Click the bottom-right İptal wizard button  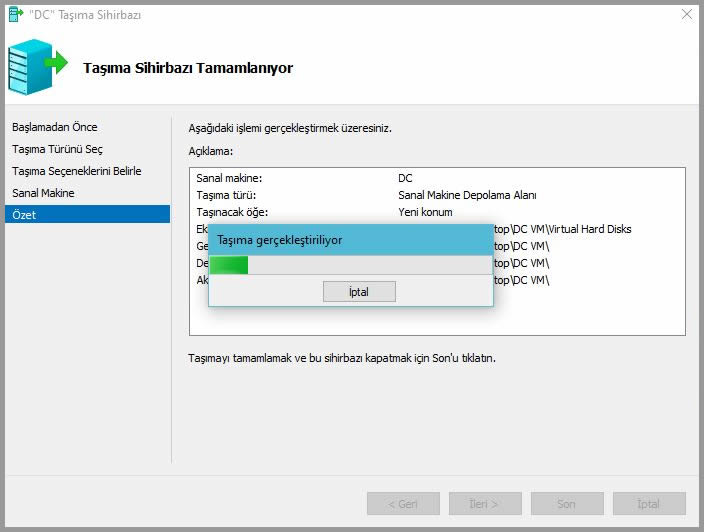point(648,503)
